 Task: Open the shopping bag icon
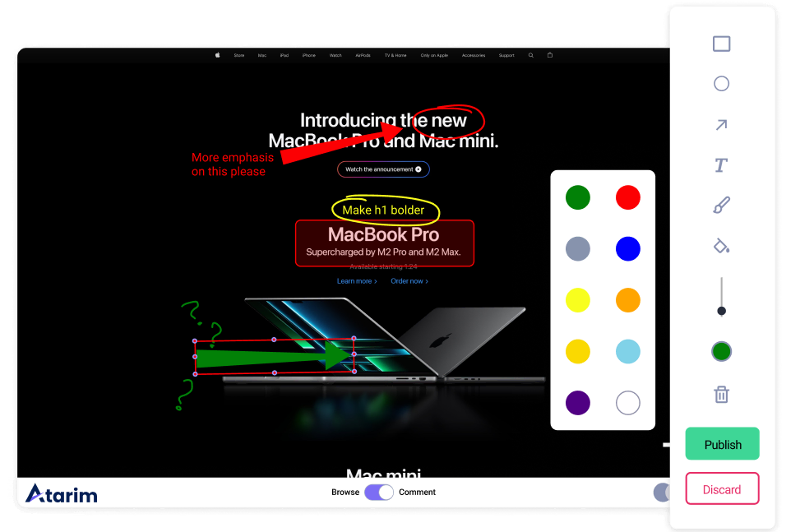coord(549,55)
